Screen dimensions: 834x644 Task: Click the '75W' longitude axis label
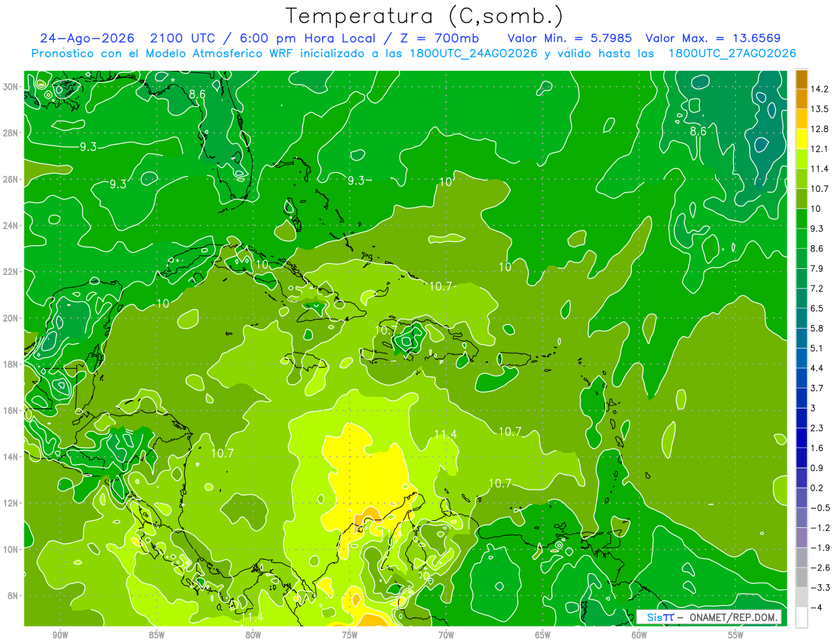tap(350, 634)
